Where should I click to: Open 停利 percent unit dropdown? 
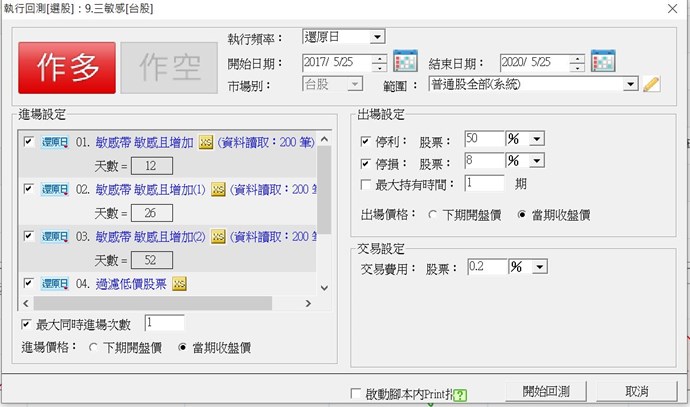click(x=536, y=139)
